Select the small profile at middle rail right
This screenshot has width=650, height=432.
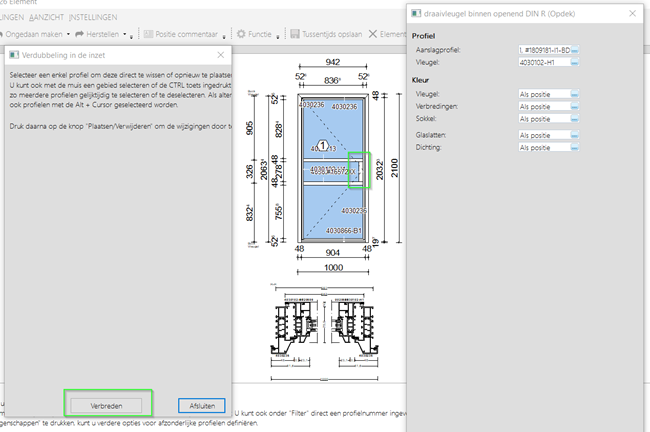361,170
